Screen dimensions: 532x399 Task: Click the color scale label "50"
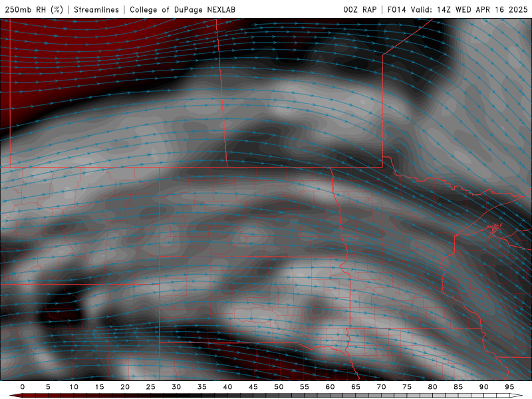(279, 387)
